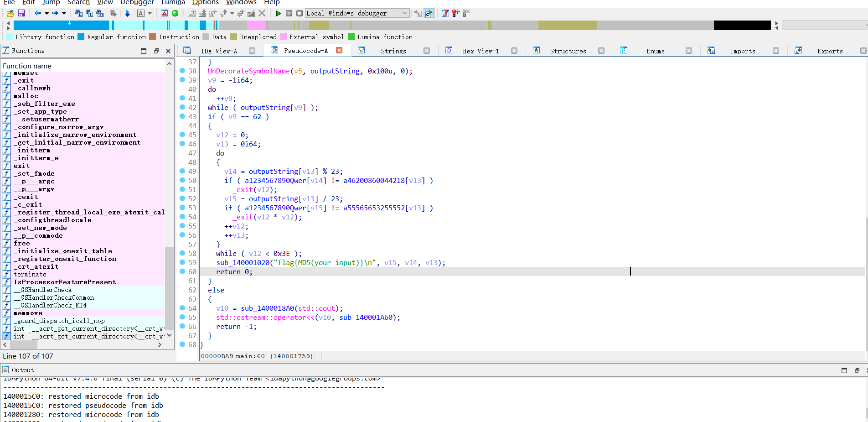Toggle breakpoint dot on line 38
This screenshot has width=868, height=422.
(x=182, y=71)
